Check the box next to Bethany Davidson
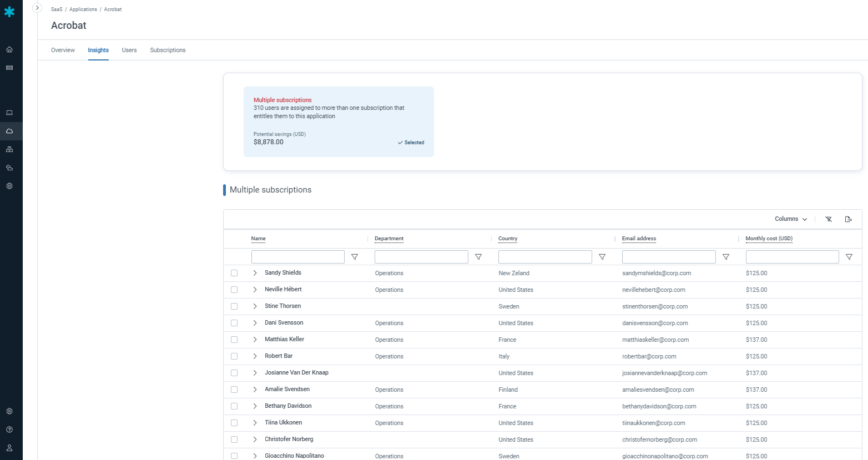The width and height of the screenshot is (868, 460). [x=234, y=406]
